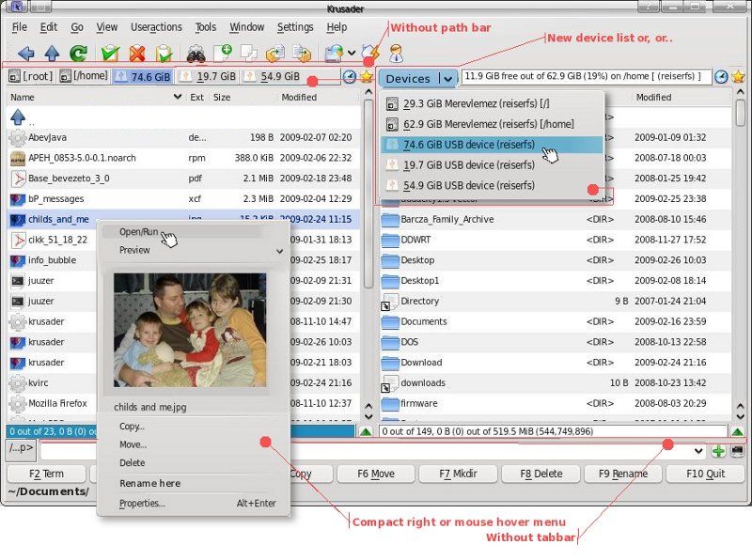Click the left panel vertical scrollbar
This screenshot has width=752, height=560.
pyautogui.click(x=368, y=194)
